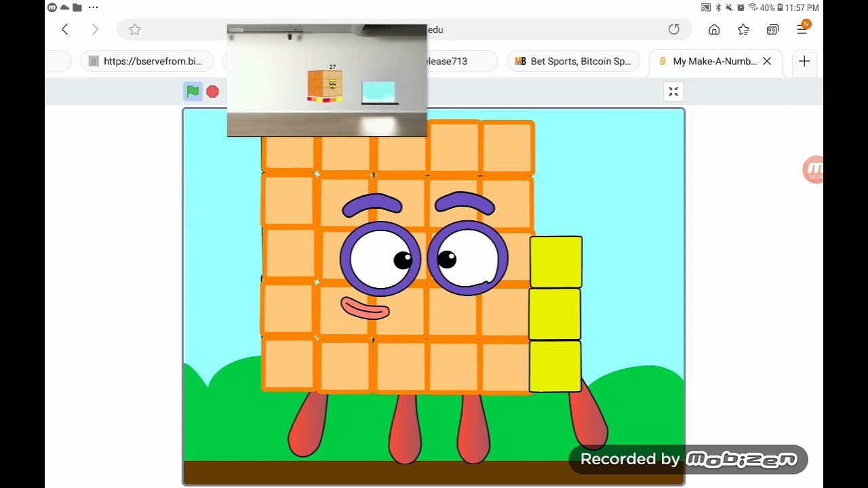Reload the page with the refresh icon

[x=674, y=29]
